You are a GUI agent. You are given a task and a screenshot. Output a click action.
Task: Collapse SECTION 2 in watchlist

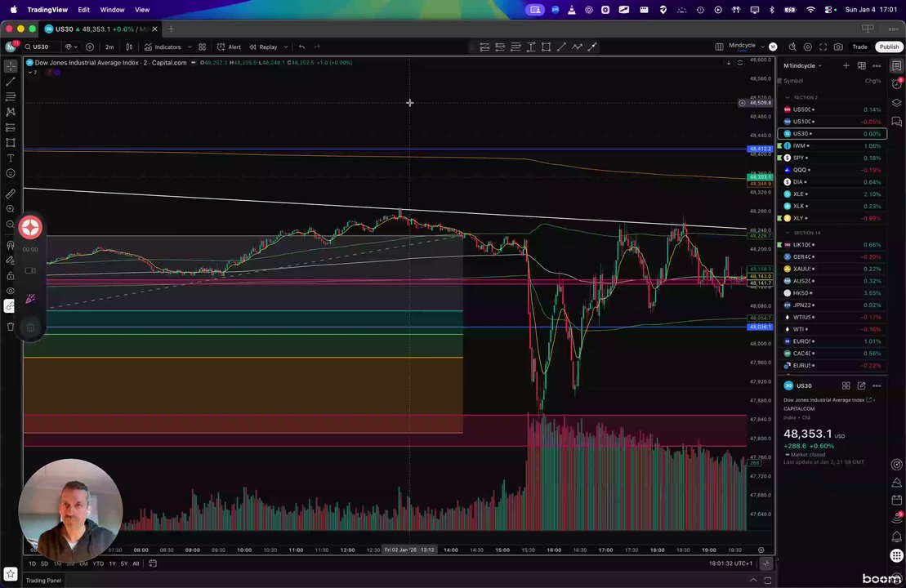tap(787, 98)
